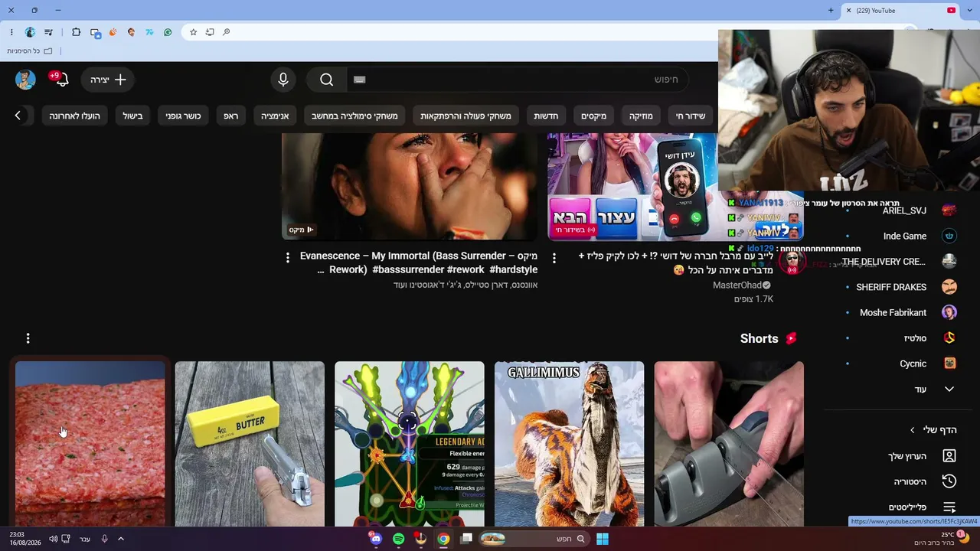Open Moshe Fabrikant subscription in sidebar

(900, 313)
